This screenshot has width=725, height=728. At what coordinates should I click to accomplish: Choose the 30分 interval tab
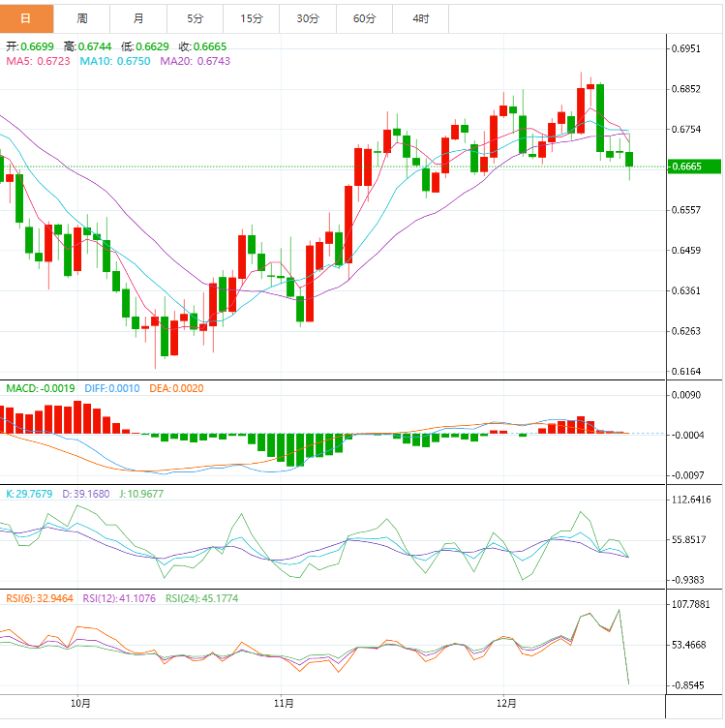click(x=308, y=18)
